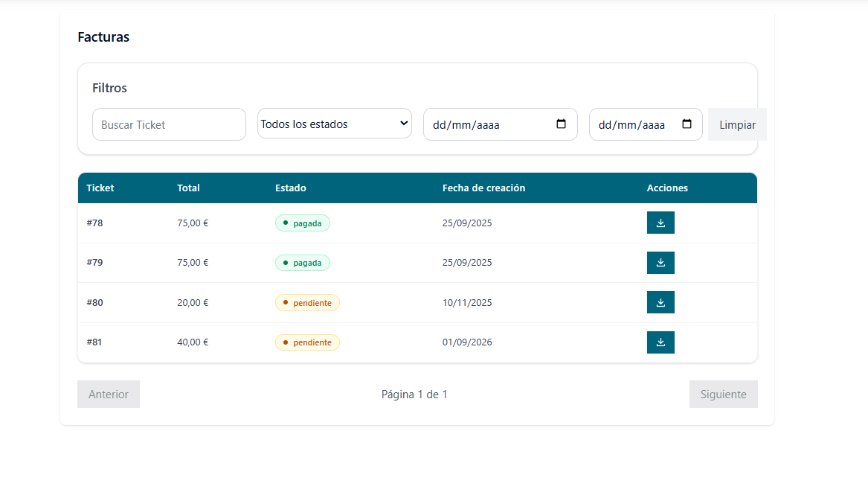Click the pagada status badge for ticket #79

[x=302, y=263]
